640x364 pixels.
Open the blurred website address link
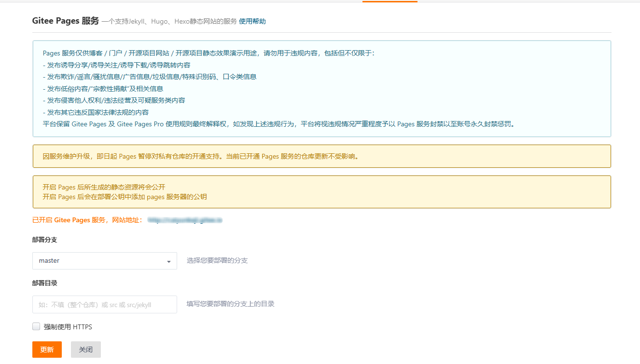tap(185, 220)
